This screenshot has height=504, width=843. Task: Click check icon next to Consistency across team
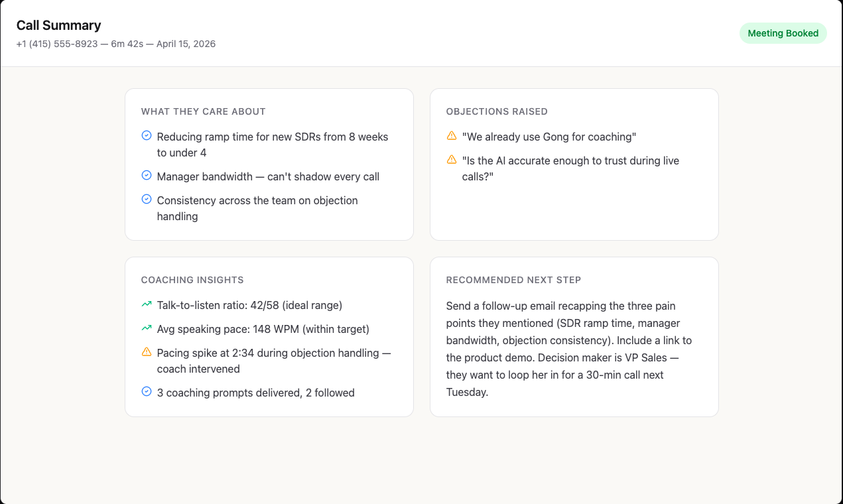pos(147,200)
